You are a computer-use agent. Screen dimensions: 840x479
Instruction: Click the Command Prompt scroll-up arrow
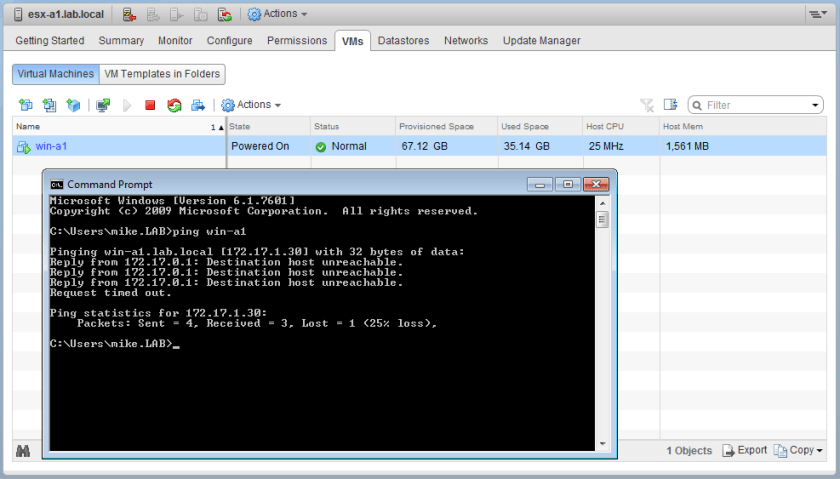click(x=602, y=203)
